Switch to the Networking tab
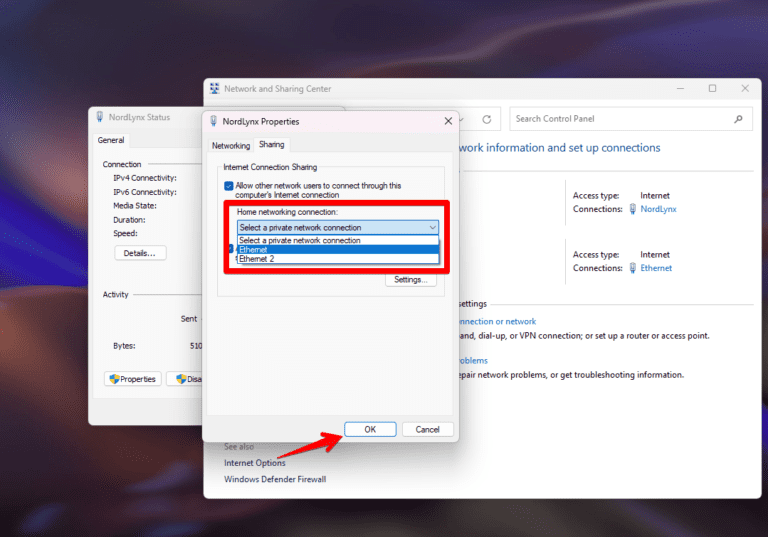 231,146
